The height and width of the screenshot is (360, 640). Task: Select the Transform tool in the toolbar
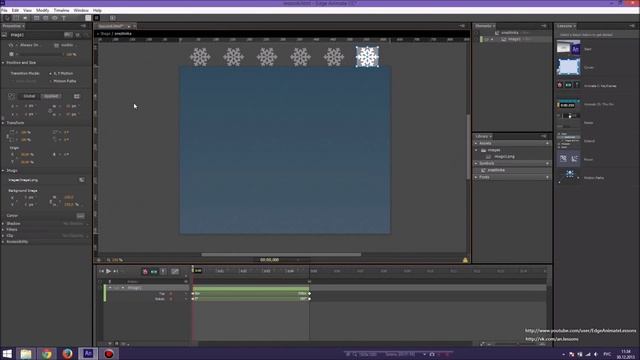[x=16, y=18]
